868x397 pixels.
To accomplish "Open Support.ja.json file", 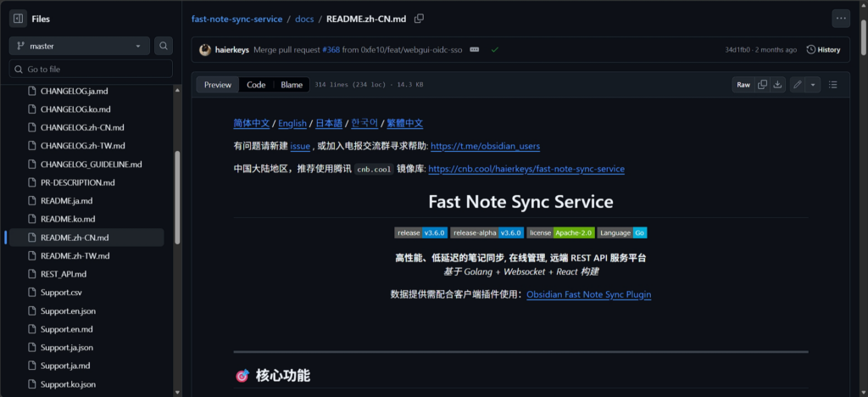I will click(x=66, y=347).
